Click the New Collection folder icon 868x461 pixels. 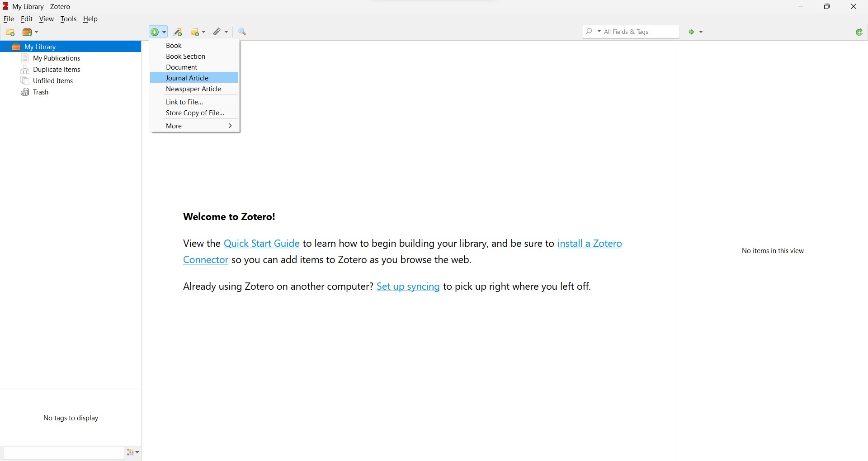coord(10,33)
